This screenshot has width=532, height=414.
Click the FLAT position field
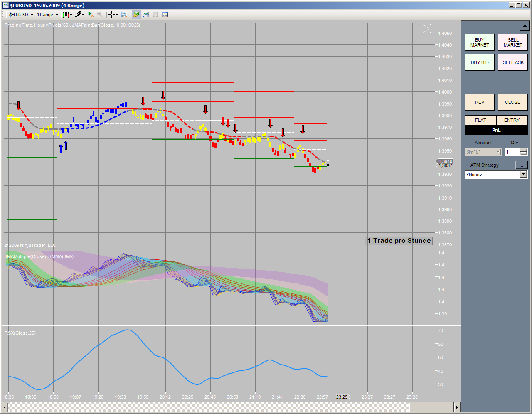(x=480, y=120)
